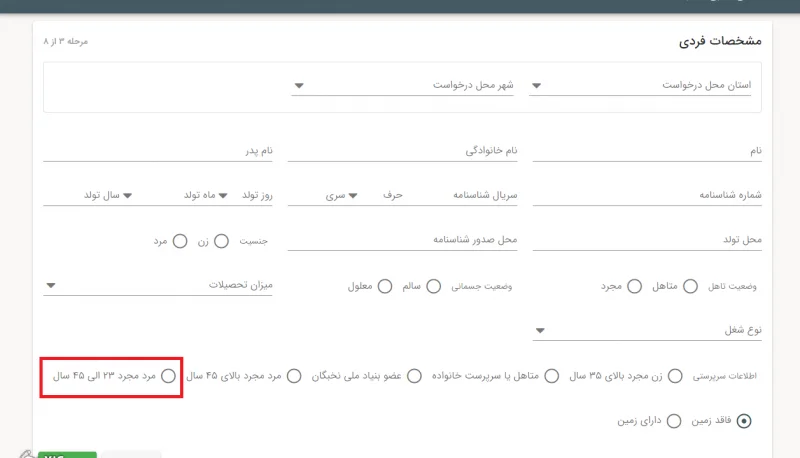This screenshot has width=800, height=458.
Task: Select the زن (female) gender radio button
Action: (221, 241)
